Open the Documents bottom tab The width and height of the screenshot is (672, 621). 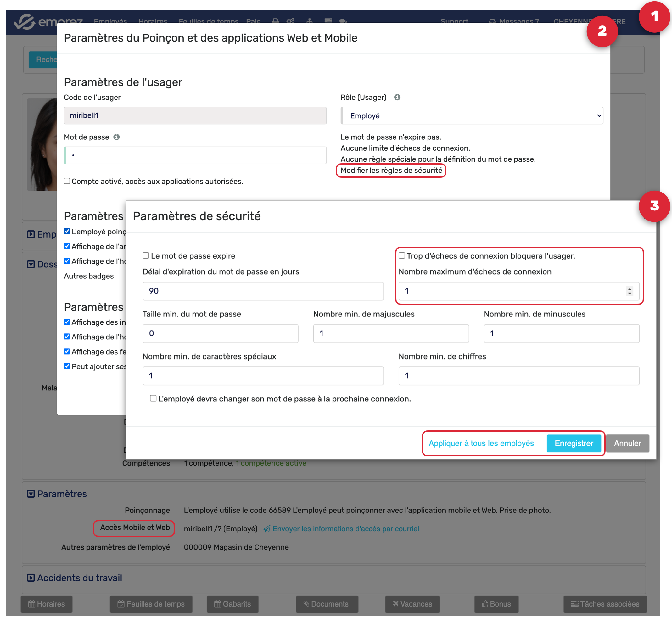(x=327, y=604)
